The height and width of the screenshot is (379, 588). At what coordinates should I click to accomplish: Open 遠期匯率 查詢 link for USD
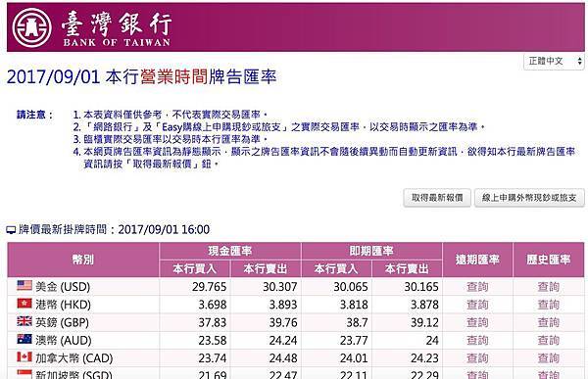pyautogui.click(x=477, y=287)
